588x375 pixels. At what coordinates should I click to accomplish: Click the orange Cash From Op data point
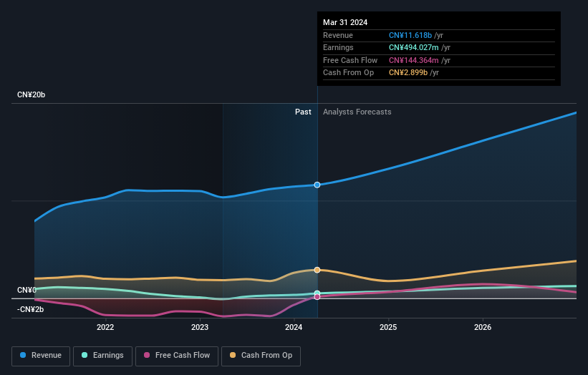click(x=317, y=270)
